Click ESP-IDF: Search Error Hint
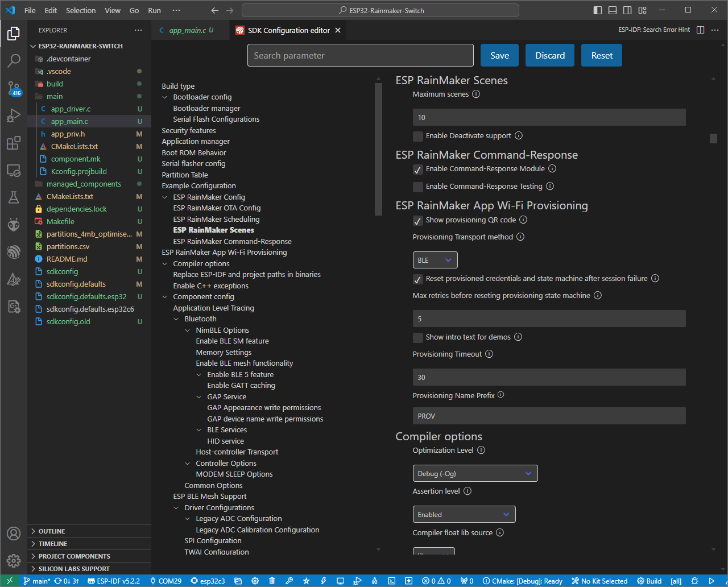This screenshot has width=728, height=587. coord(654,30)
